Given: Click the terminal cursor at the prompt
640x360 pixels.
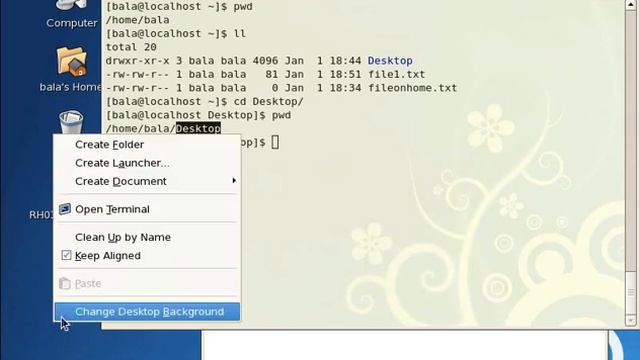Looking at the screenshot, I should click(x=276, y=142).
